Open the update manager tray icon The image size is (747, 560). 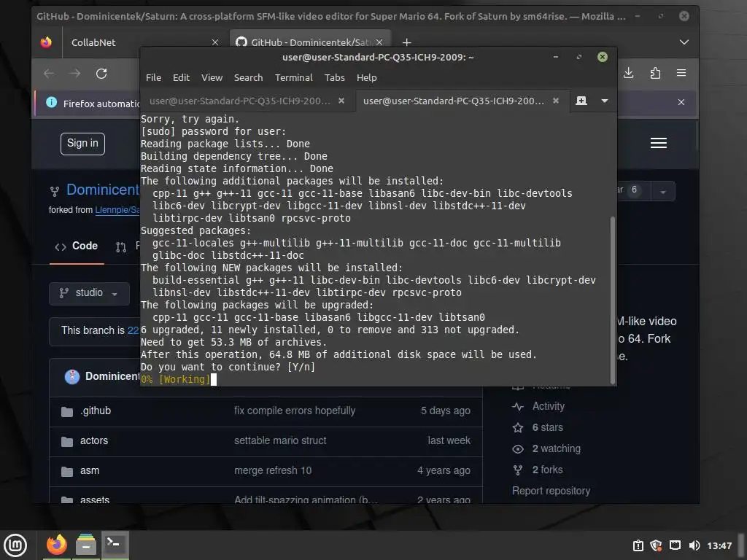(638, 545)
